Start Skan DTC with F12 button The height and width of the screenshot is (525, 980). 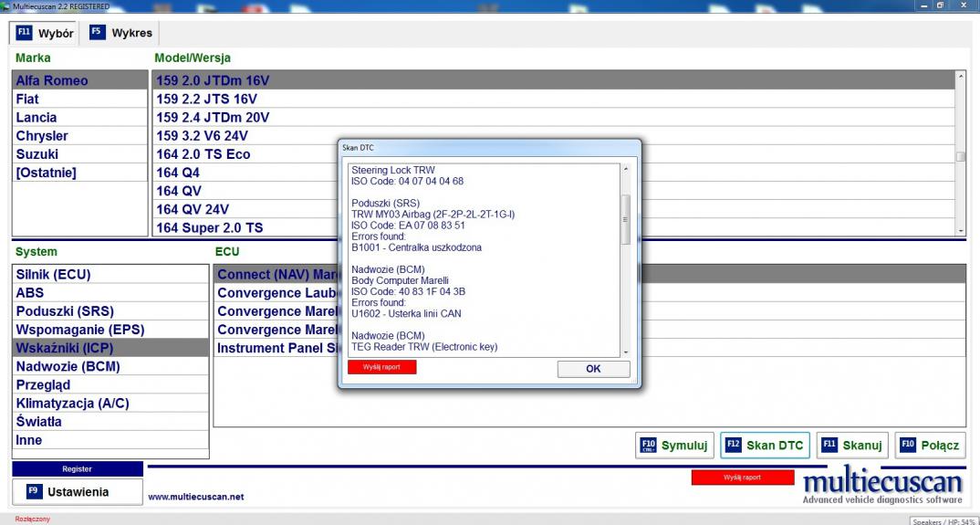click(x=765, y=446)
